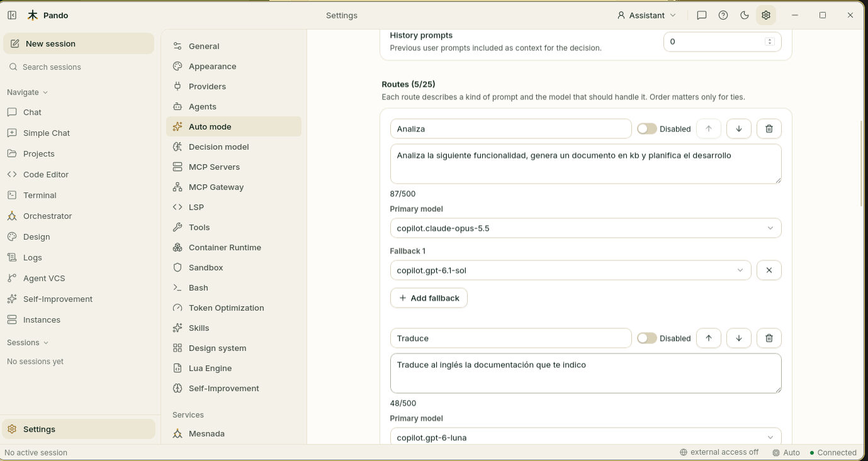Open the Traduce Primary model dropdown
This screenshot has height=461, width=868.
pyautogui.click(x=585, y=436)
